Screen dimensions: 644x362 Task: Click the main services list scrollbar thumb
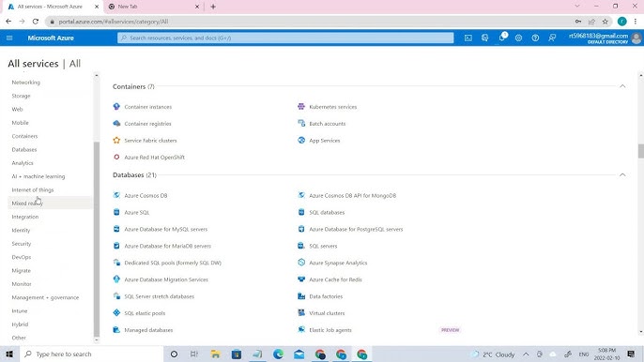(640, 151)
